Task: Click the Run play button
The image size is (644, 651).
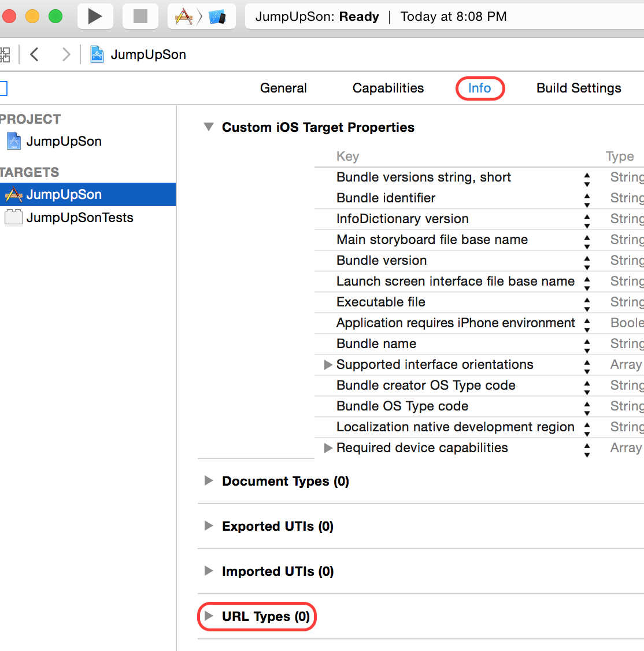Action: click(95, 17)
